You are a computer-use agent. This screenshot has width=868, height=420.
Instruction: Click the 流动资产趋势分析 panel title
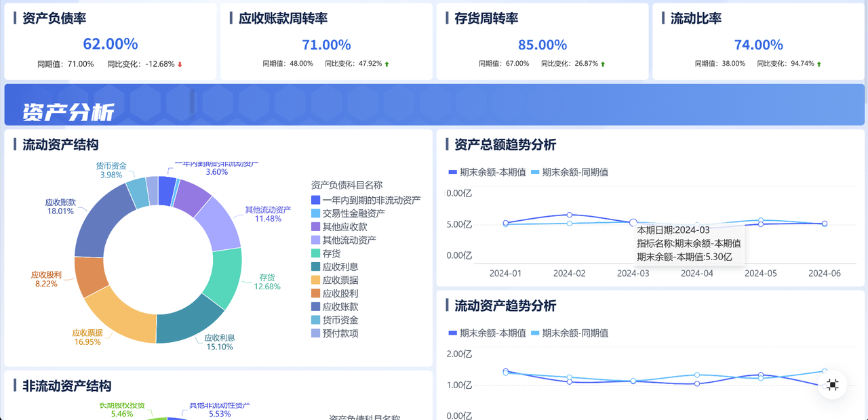tap(505, 306)
